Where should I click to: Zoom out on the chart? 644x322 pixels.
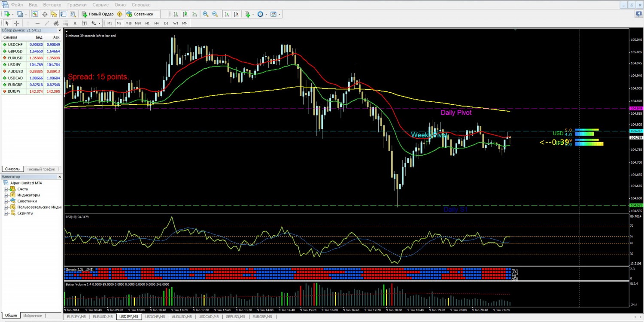pyautogui.click(x=215, y=14)
